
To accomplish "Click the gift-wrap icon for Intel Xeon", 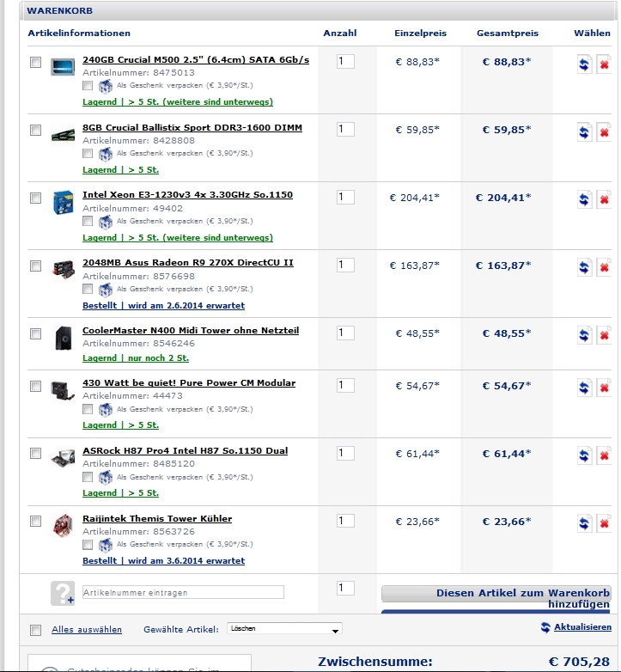I will click(106, 222).
